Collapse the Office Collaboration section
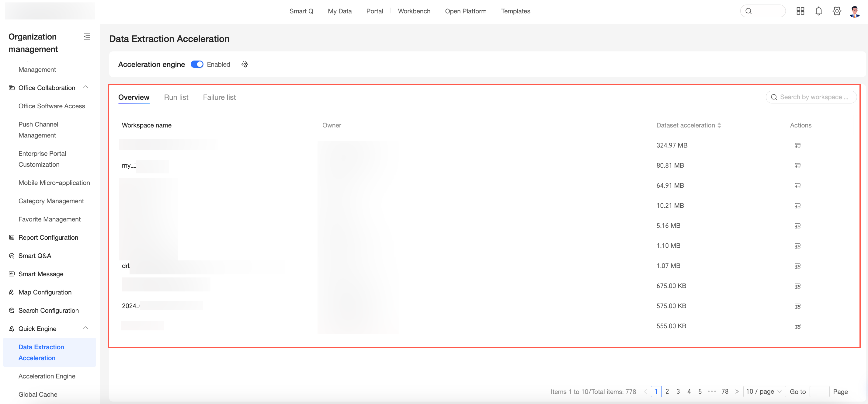The width and height of the screenshot is (868, 404). coord(85,87)
